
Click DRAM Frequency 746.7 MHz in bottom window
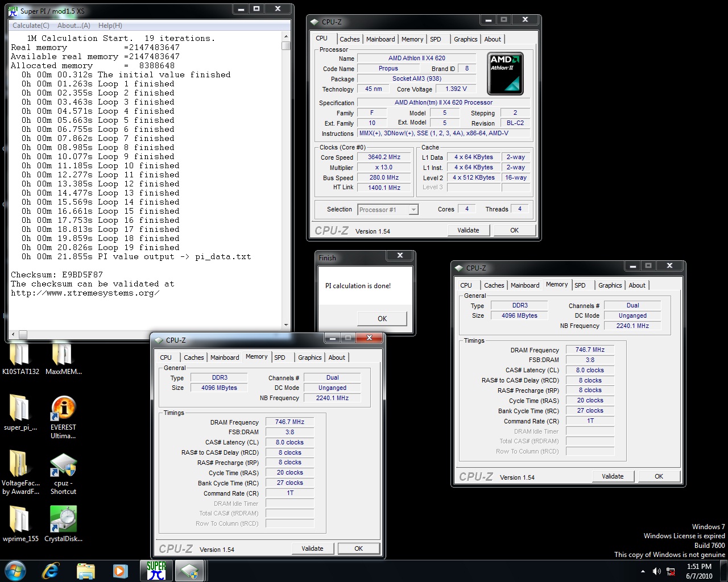pos(289,422)
